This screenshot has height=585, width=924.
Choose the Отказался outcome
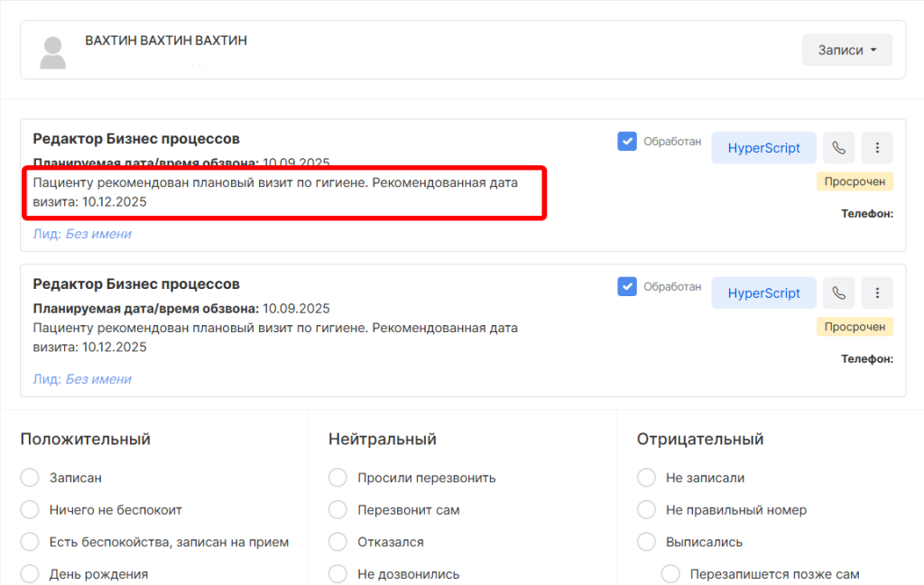point(338,543)
